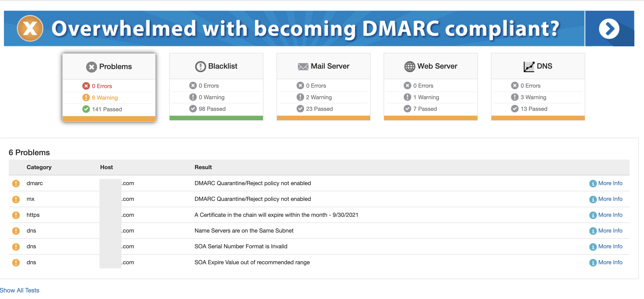Select the Blacklist summary tab

216,87
